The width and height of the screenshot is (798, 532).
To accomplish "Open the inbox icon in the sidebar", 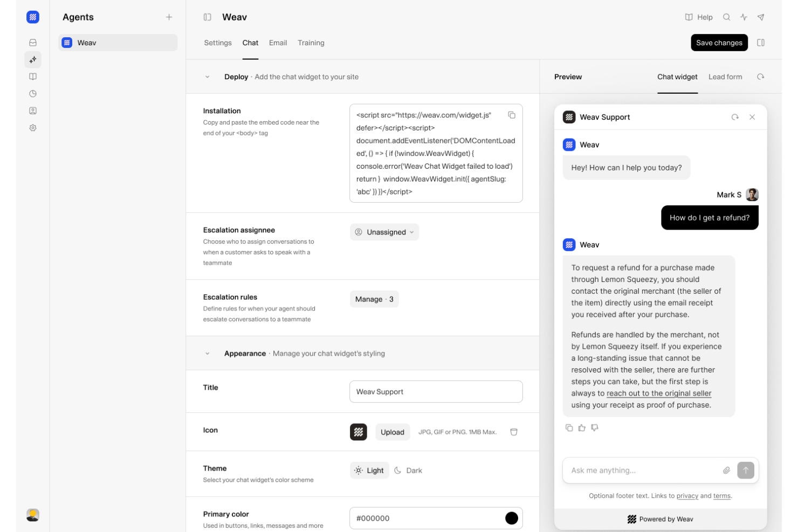I will pos(33,43).
